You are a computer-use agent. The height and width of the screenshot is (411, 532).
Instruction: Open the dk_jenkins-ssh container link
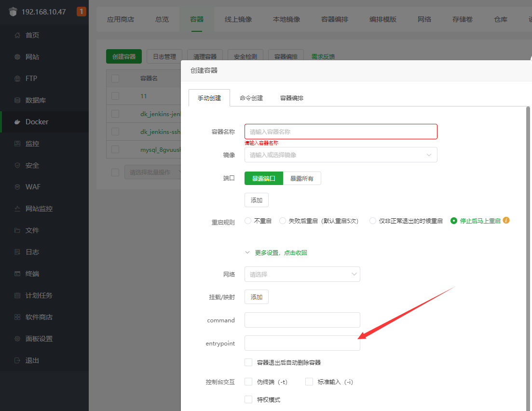point(161,132)
